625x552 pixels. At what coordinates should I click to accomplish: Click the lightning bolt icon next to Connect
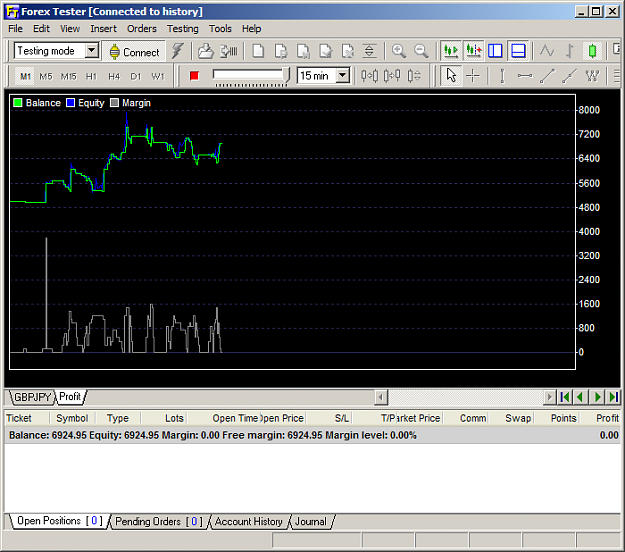177,51
